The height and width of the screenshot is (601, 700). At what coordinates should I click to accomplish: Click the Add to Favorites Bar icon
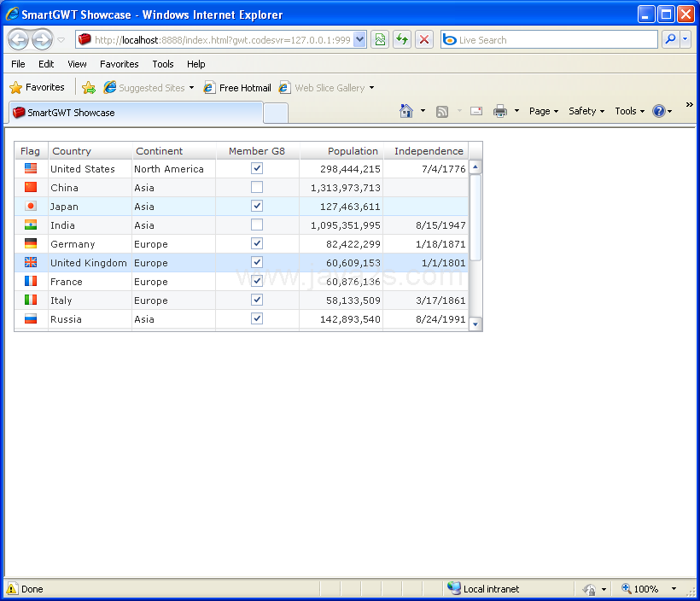89,88
